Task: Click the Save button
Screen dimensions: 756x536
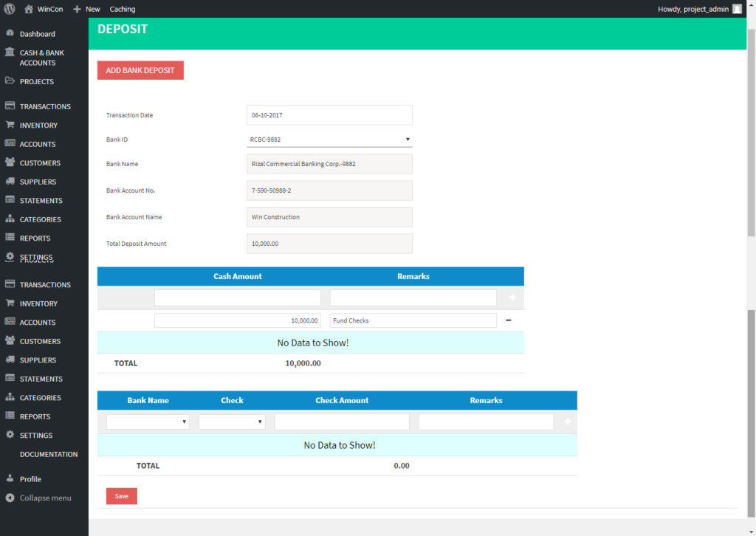Action: tap(122, 496)
